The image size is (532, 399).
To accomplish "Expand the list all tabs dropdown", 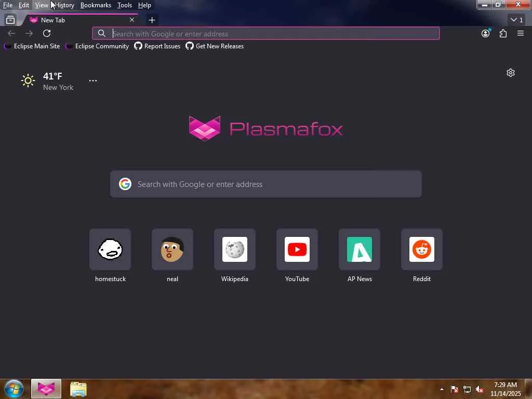I will [517, 20].
